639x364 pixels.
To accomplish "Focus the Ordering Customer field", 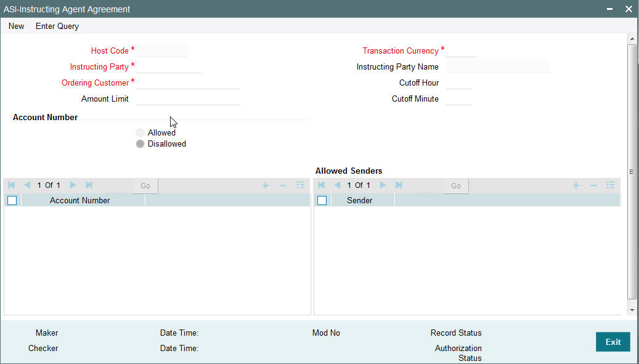I will pos(188,83).
